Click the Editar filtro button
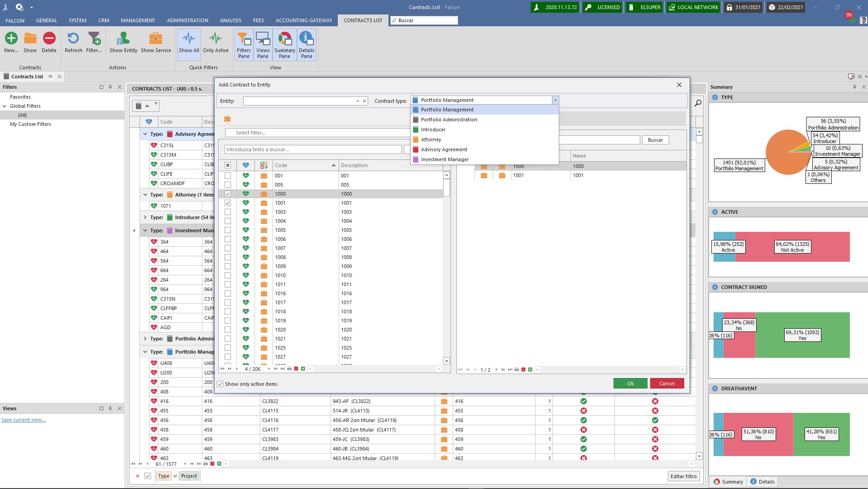 [x=683, y=476]
